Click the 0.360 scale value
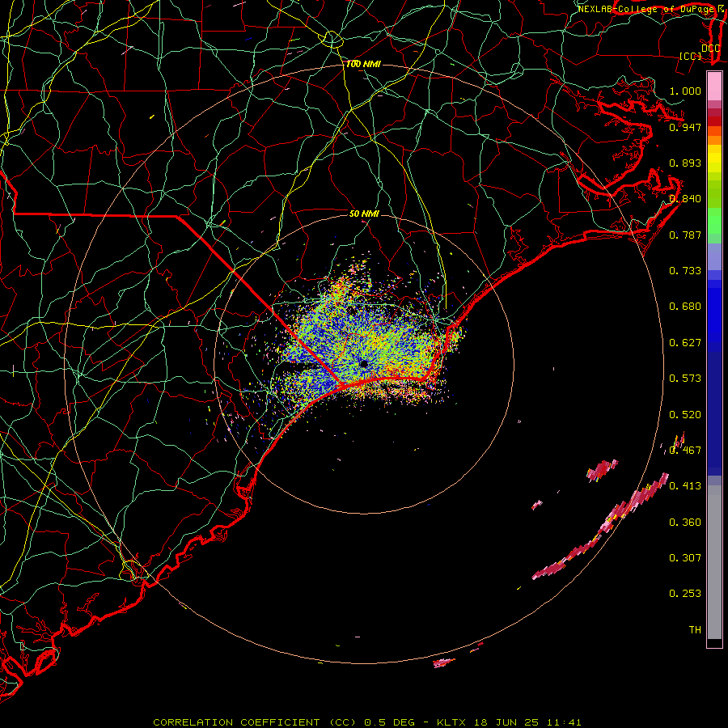 (x=685, y=523)
